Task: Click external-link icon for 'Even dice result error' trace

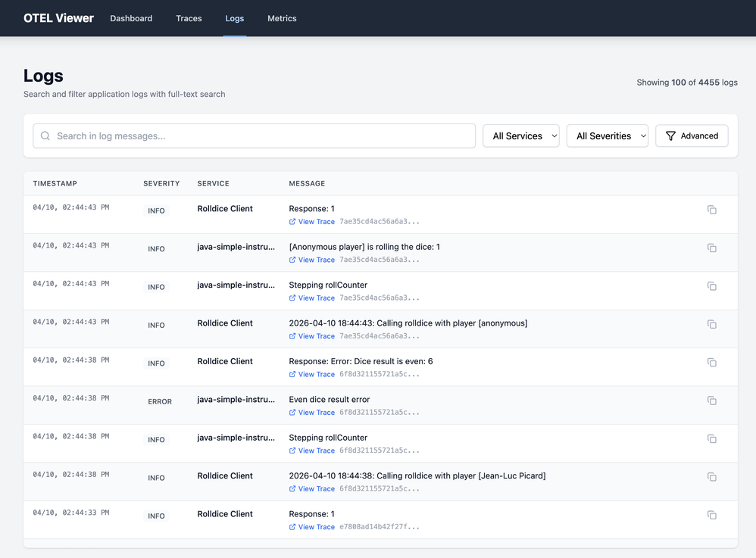Action: click(292, 413)
